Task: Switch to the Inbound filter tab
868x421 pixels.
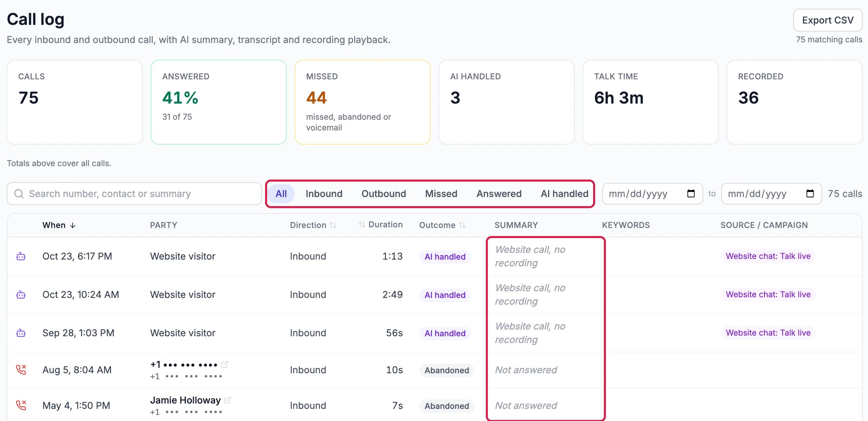Action: click(324, 194)
